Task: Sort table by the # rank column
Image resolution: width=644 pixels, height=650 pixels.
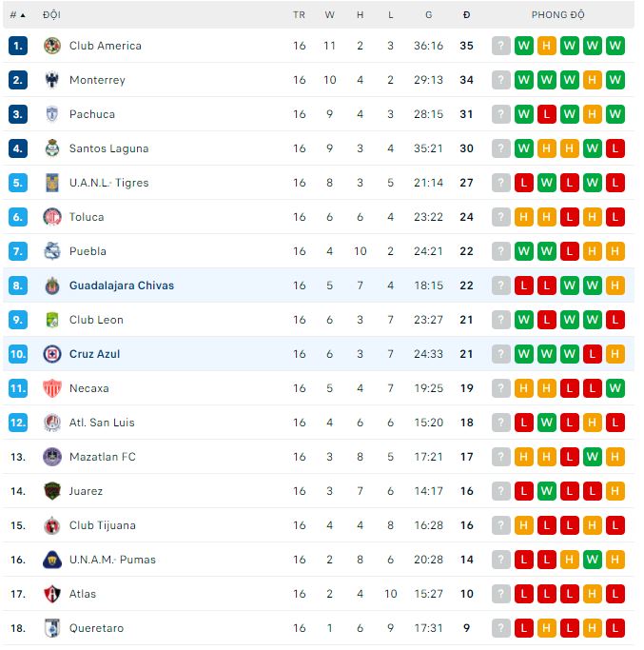Action: [17, 15]
